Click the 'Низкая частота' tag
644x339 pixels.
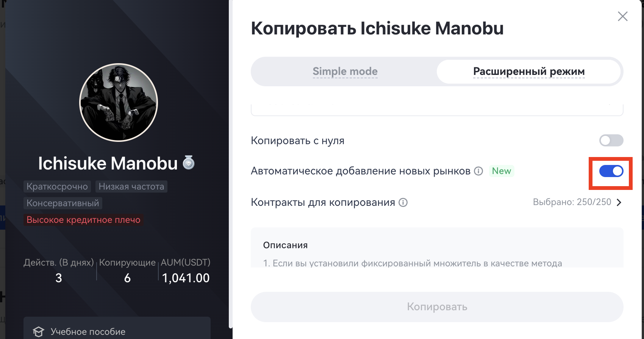[131, 187]
